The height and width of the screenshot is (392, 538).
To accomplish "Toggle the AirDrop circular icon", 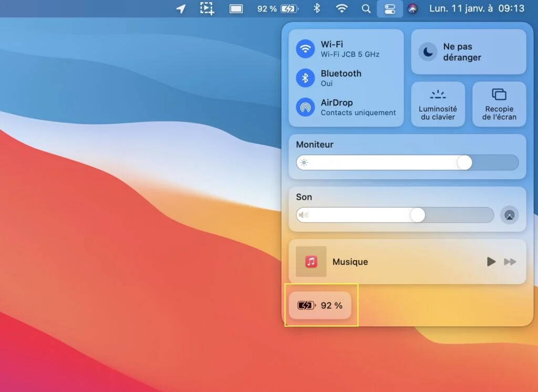I will coord(305,107).
